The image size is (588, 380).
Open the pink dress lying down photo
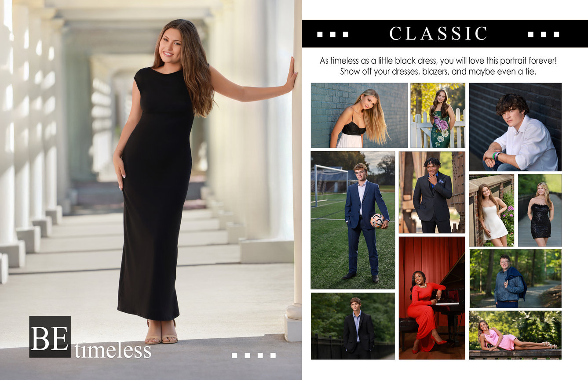pos(515,335)
